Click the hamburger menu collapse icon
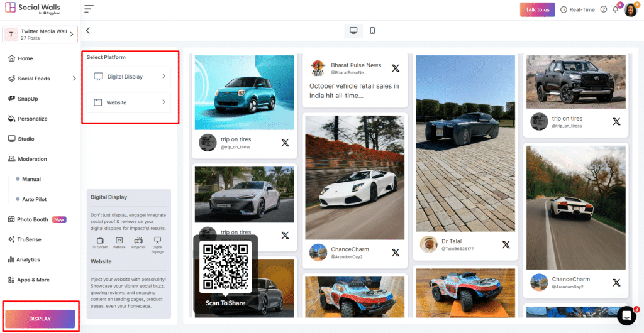Image resolution: width=644 pixels, height=333 pixels. coord(89,9)
